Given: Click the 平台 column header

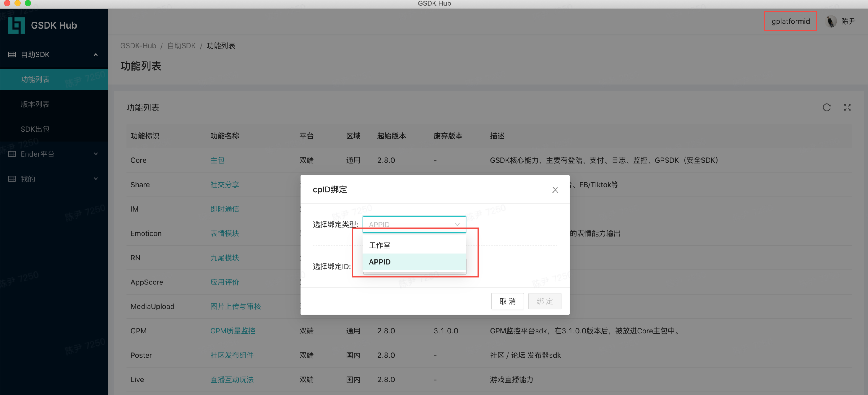Looking at the screenshot, I should click(x=306, y=136).
